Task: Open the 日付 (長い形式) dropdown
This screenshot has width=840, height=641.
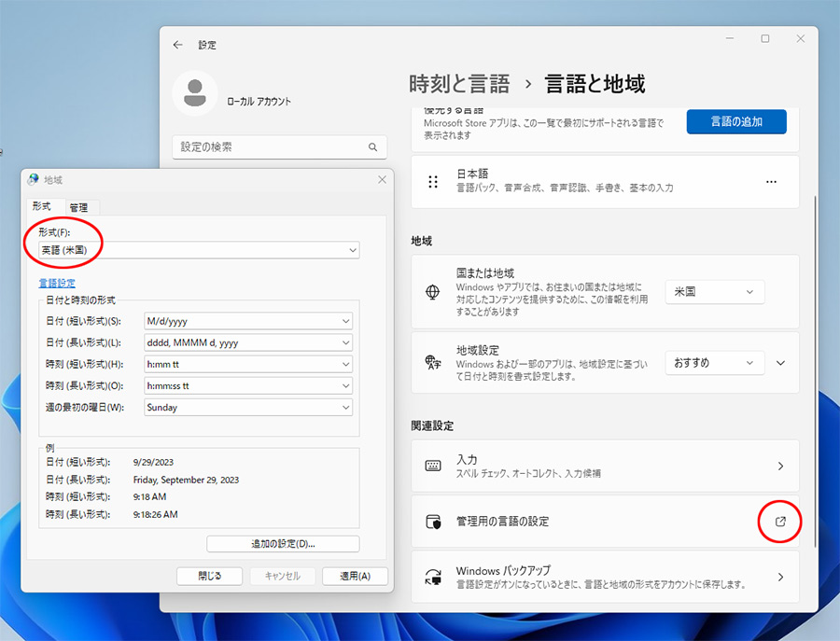Action: (x=248, y=342)
